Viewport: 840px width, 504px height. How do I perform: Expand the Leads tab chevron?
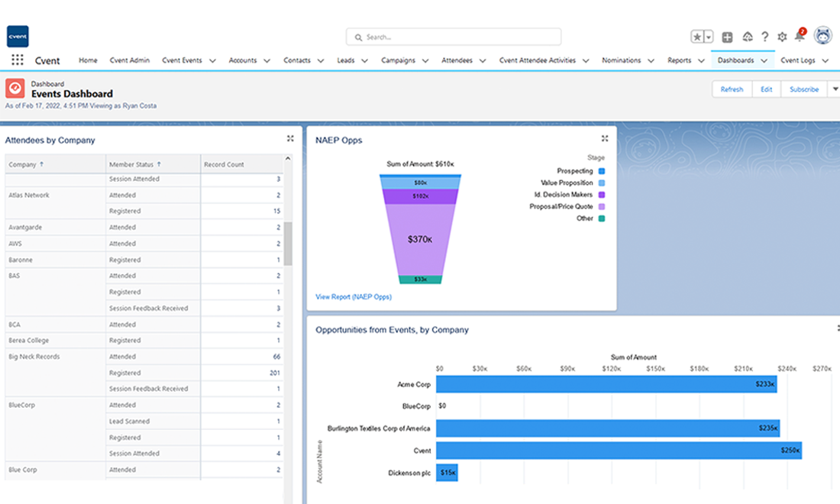(365, 61)
